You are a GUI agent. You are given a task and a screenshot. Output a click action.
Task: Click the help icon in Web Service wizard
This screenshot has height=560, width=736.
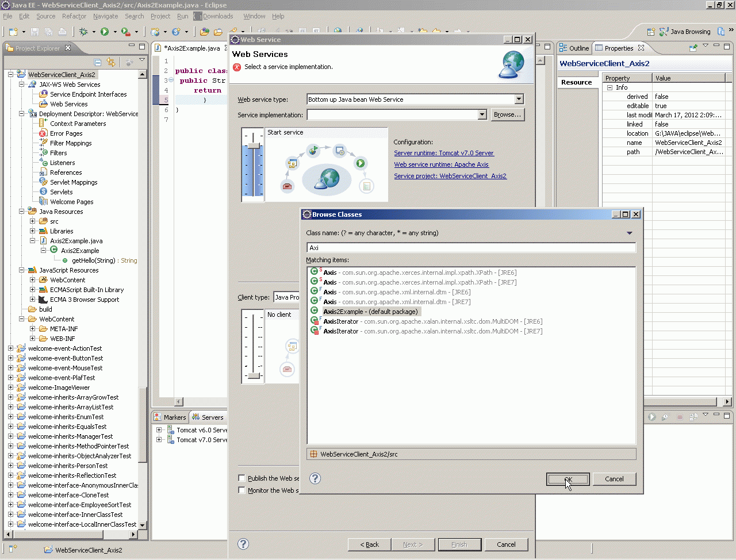(x=243, y=544)
